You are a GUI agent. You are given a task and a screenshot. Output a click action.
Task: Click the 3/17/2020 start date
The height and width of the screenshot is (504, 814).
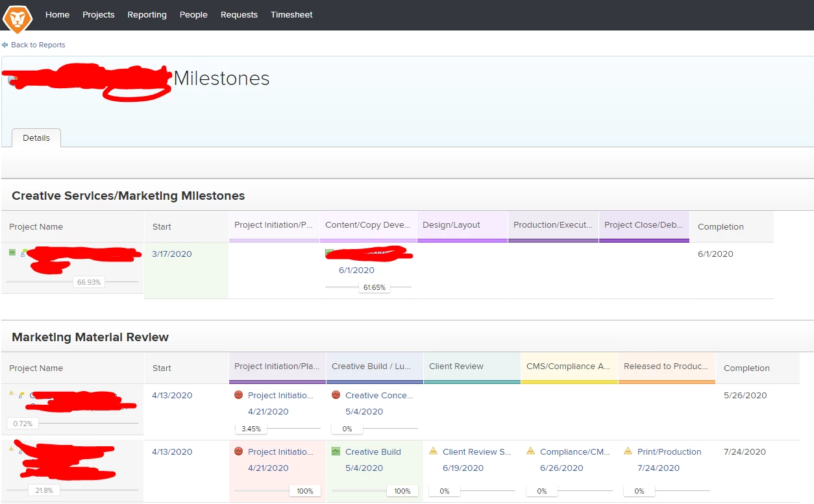(172, 254)
